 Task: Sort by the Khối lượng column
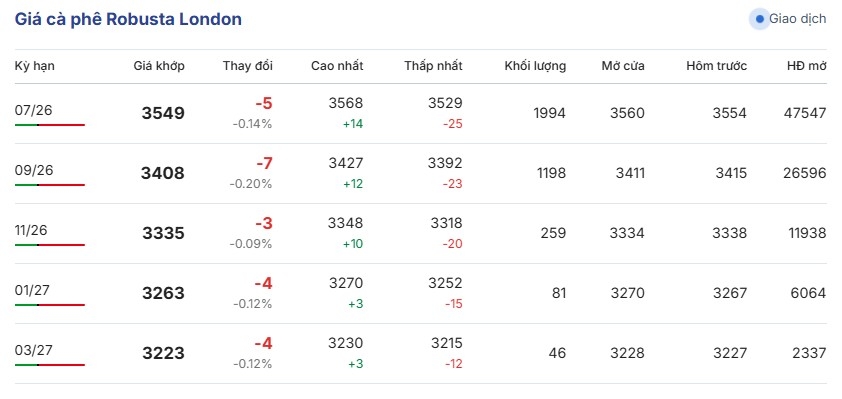pyautogui.click(x=535, y=67)
